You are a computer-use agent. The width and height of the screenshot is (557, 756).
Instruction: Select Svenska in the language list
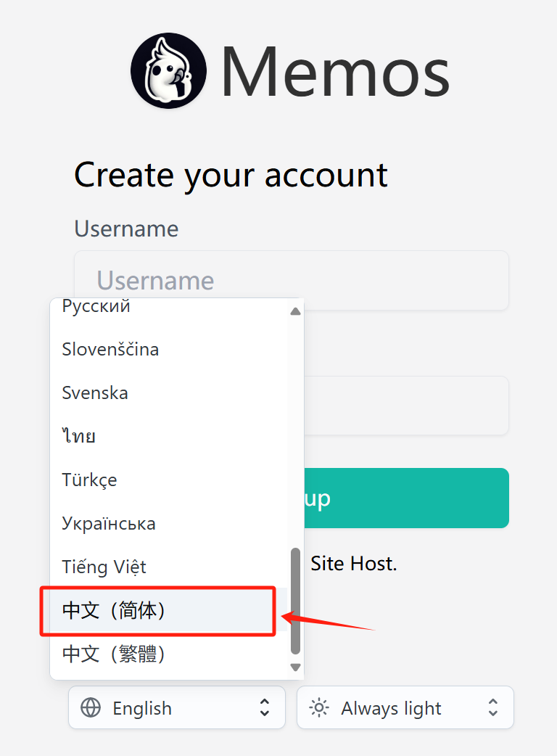click(95, 393)
